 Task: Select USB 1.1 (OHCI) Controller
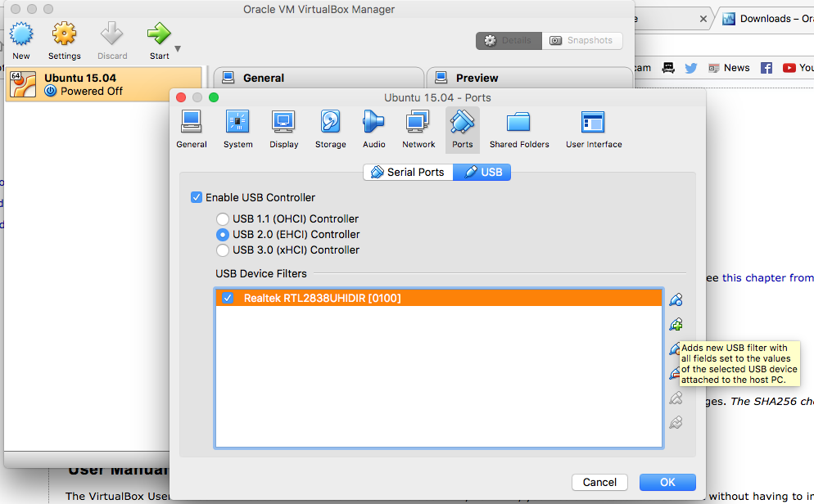(x=223, y=218)
